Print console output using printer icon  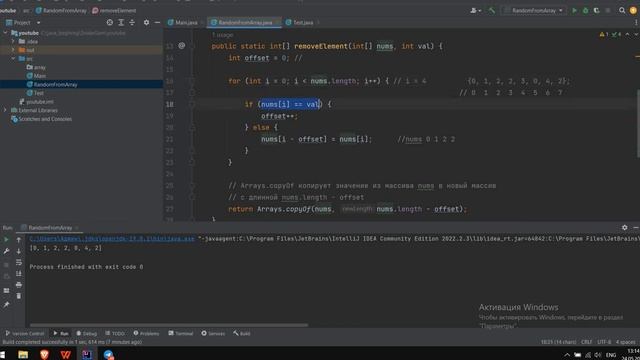[x=19, y=284]
